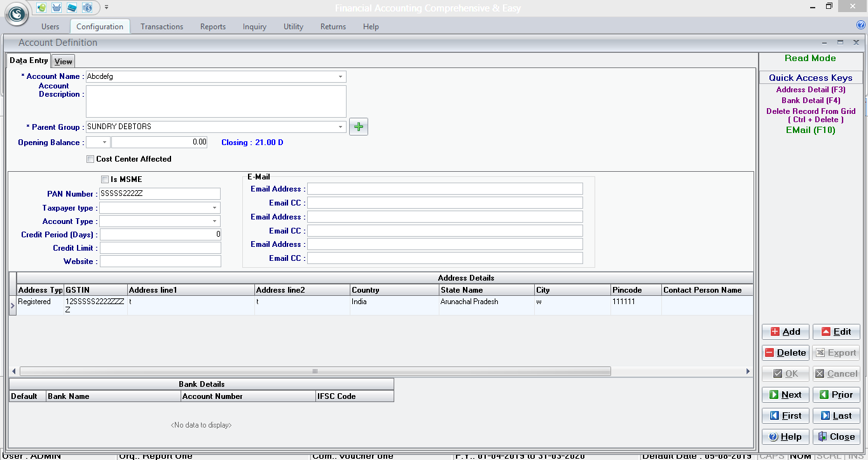Click the State Name column header
Screen dimensions: 868x460
[x=486, y=290]
